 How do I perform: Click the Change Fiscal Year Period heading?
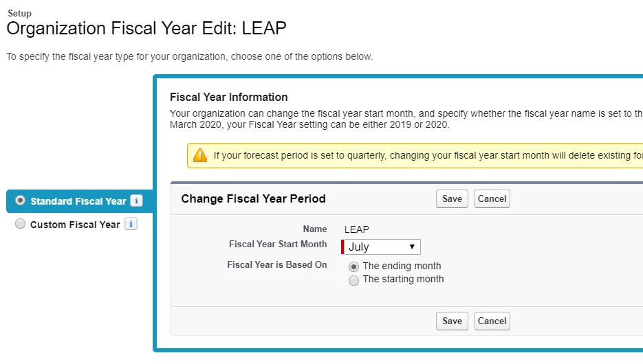[254, 198]
